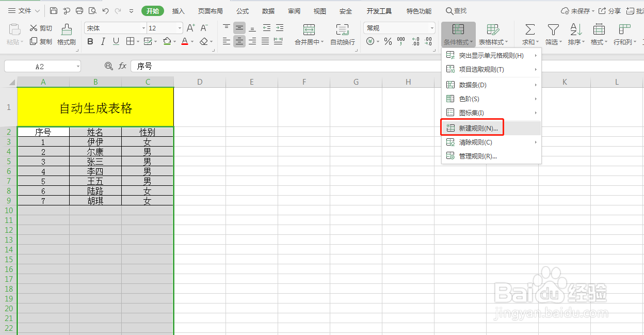644x335 pixels.
Task: Click the Find (查找) search button
Action: click(456, 11)
